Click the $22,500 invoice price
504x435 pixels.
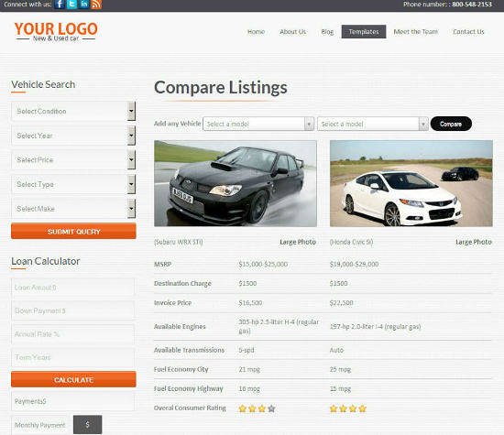click(342, 302)
